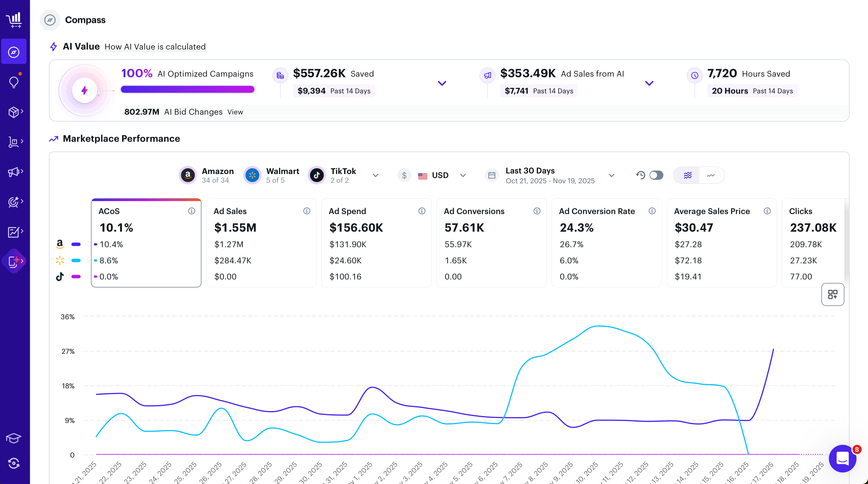
Task: Switch to single line chart view
Action: [x=711, y=175]
